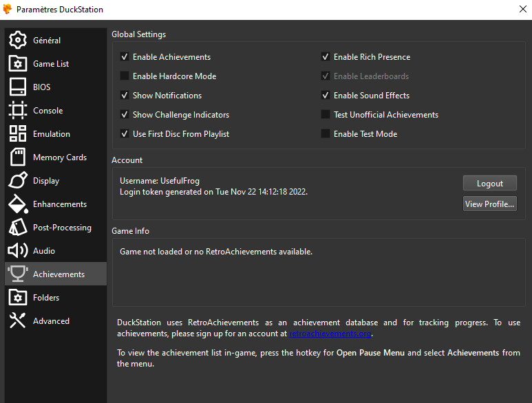Image resolution: width=532 pixels, height=403 pixels.
Task: Click the Emulation grid icon
Action: 18,133
